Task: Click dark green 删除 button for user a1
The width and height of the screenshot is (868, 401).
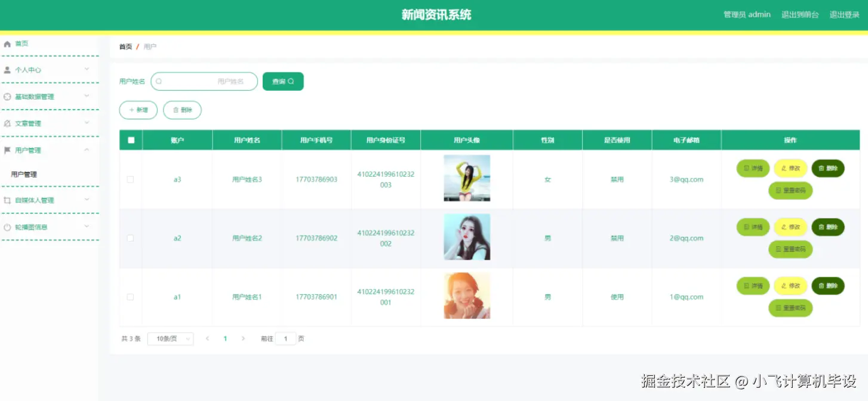Action: click(828, 286)
